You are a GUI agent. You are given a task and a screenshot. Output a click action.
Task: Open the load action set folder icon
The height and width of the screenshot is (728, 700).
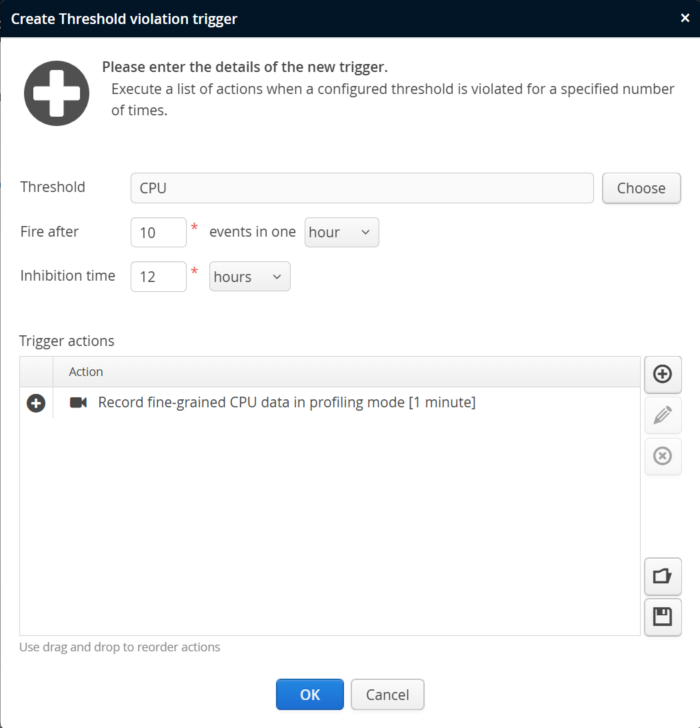[x=662, y=576]
